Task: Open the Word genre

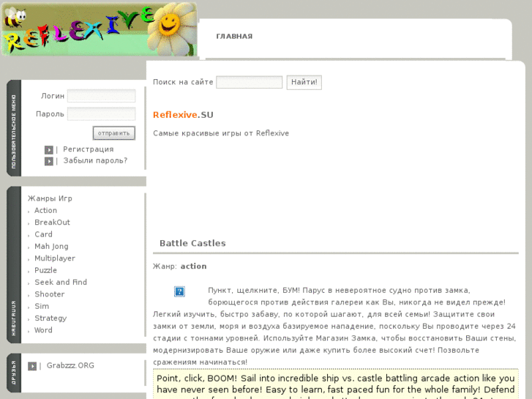Action: click(43, 330)
